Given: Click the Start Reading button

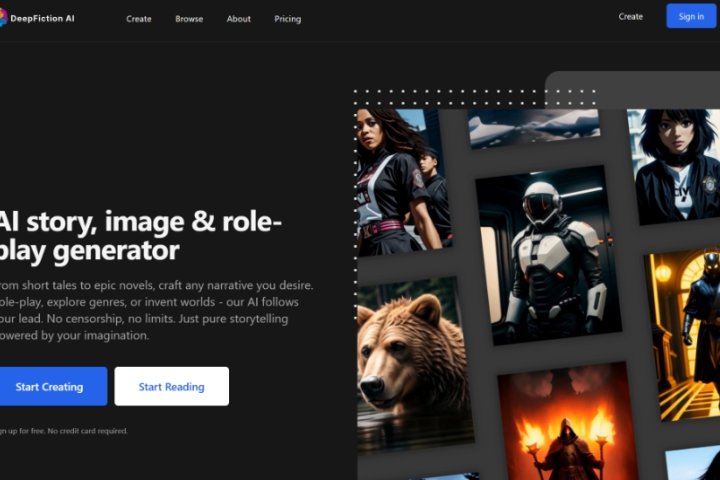Looking at the screenshot, I should [172, 386].
